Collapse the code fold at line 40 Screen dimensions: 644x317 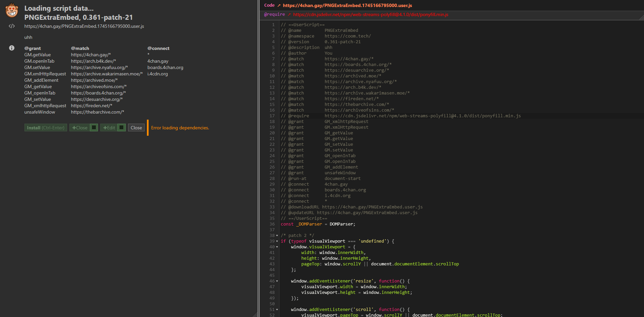click(277, 247)
